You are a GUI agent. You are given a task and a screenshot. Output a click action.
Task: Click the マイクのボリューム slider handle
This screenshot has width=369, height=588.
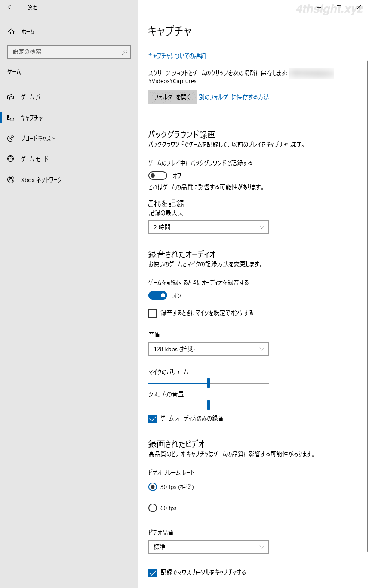[209, 383]
